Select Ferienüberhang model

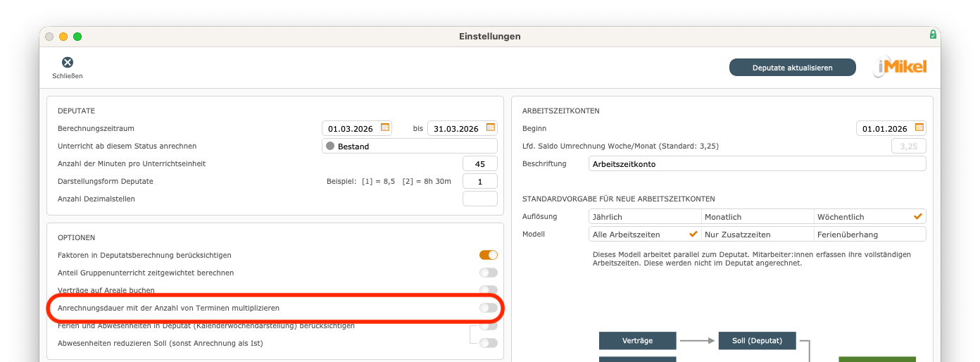click(870, 234)
